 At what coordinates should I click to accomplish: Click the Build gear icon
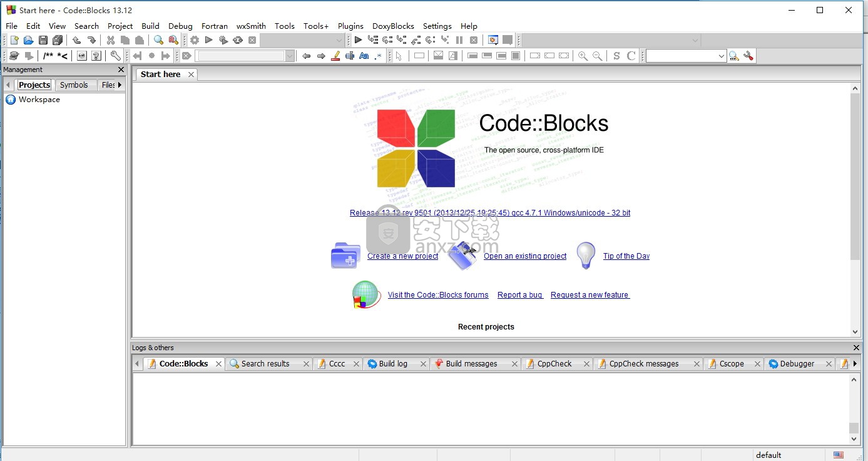click(x=195, y=40)
